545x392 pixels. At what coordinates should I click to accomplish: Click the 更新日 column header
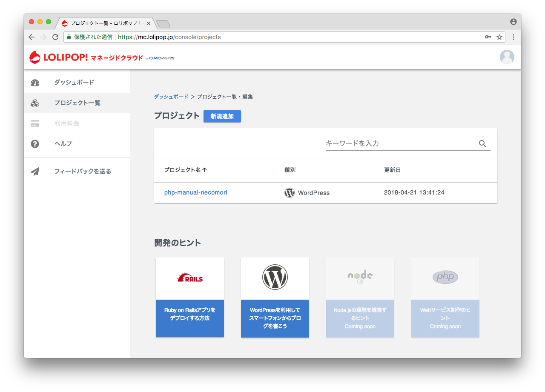[393, 170]
